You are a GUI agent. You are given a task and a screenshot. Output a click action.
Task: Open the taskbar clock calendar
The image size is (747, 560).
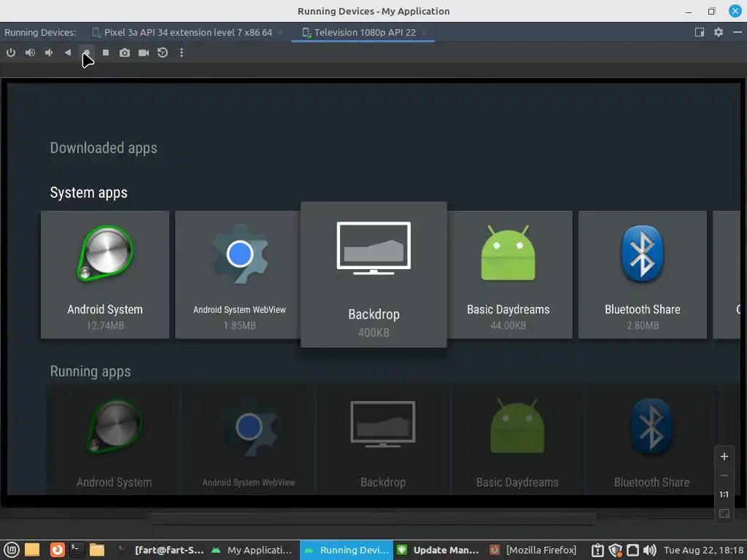(704, 550)
